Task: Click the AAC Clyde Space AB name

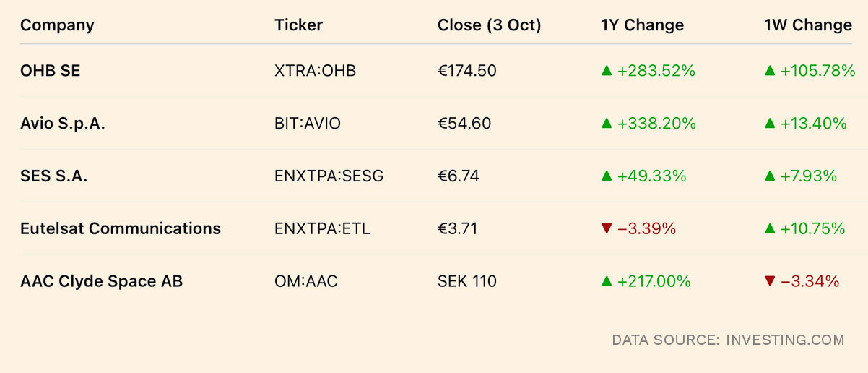Action: coord(101,282)
